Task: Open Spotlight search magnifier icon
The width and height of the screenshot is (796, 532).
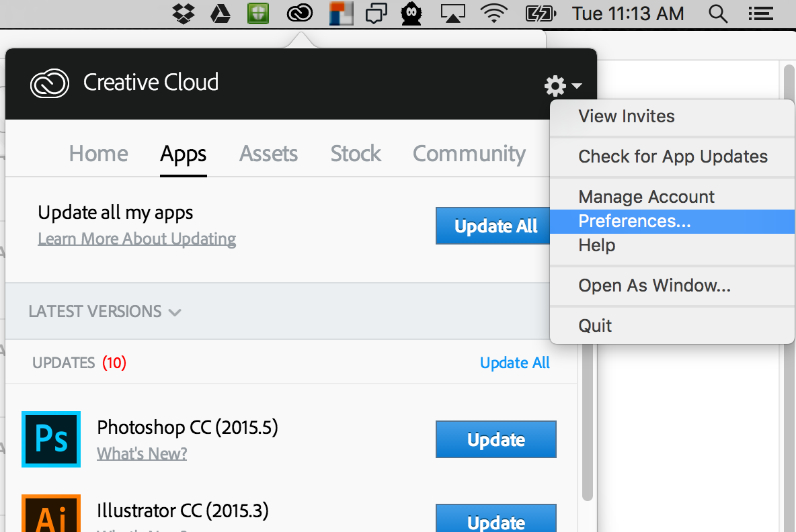Action: [x=718, y=13]
